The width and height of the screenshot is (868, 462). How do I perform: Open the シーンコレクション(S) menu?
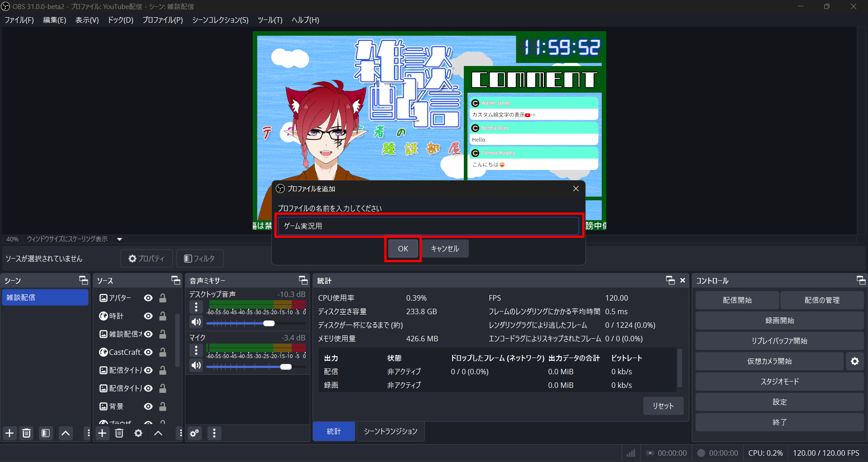(x=220, y=20)
